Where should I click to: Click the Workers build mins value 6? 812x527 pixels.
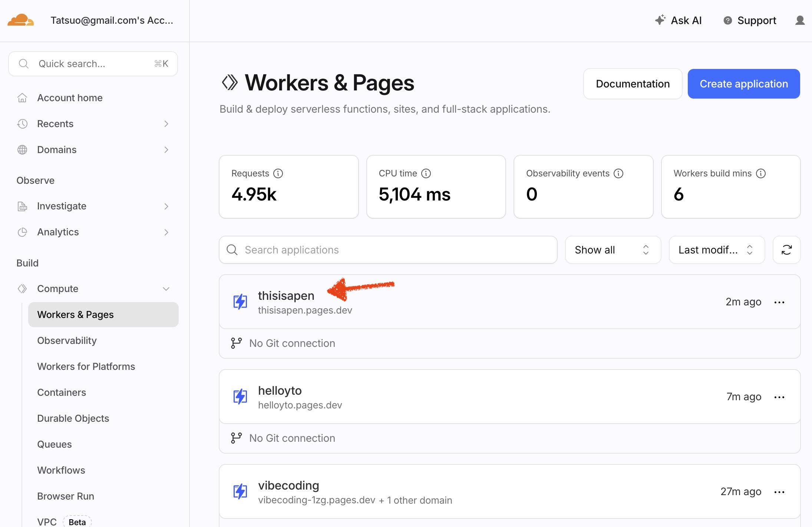[x=679, y=194]
